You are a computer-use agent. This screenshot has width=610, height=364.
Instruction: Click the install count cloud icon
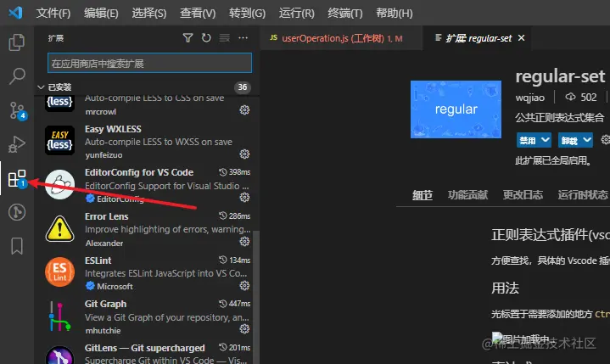(x=570, y=97)
